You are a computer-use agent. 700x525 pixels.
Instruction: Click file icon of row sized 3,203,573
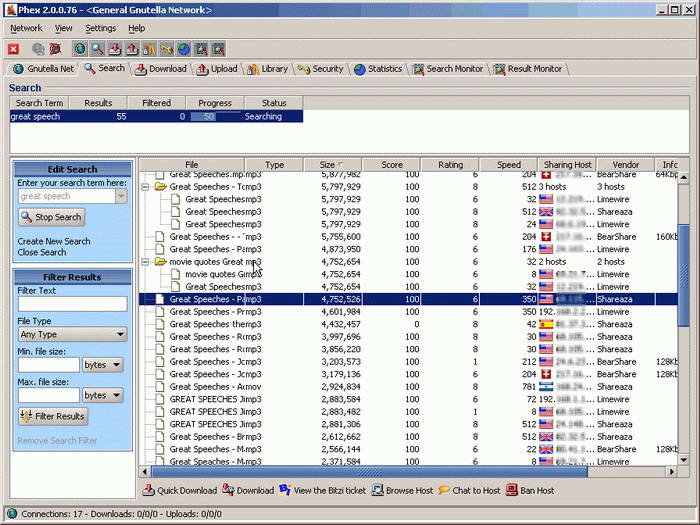tap(159, 362)
